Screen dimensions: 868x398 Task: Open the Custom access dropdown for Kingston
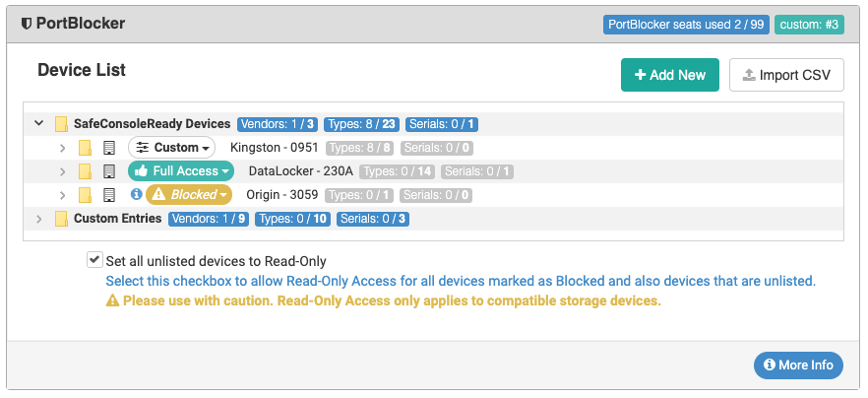171,148
